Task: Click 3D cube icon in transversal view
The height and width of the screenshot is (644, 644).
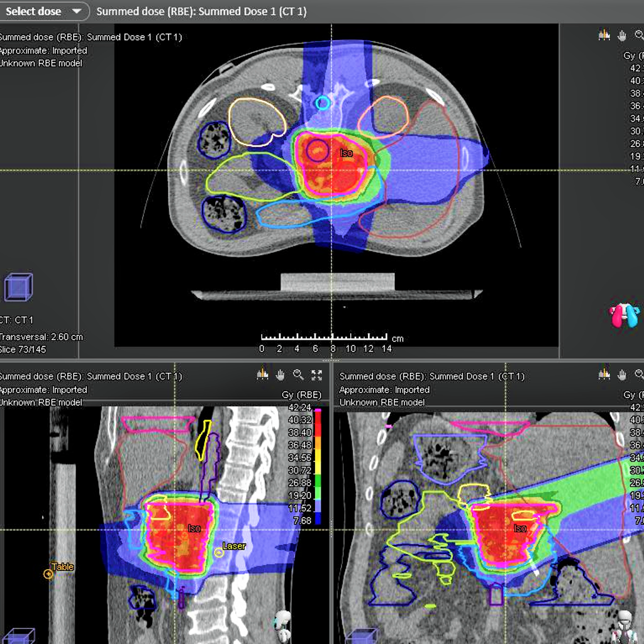Action: click(x=18, y=287)
